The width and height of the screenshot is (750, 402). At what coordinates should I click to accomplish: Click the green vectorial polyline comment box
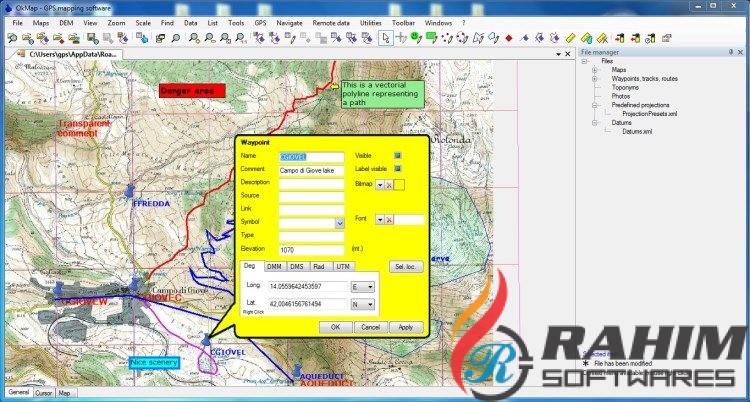(383, 94)
